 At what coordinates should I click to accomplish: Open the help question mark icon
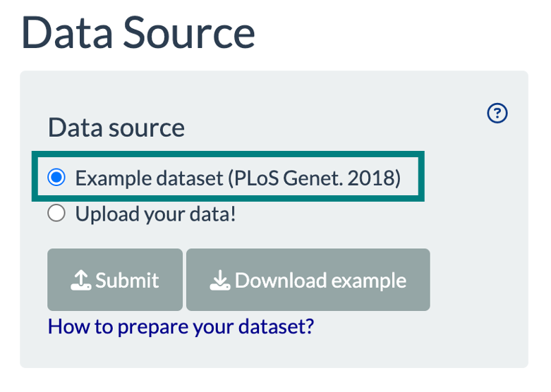497,113
